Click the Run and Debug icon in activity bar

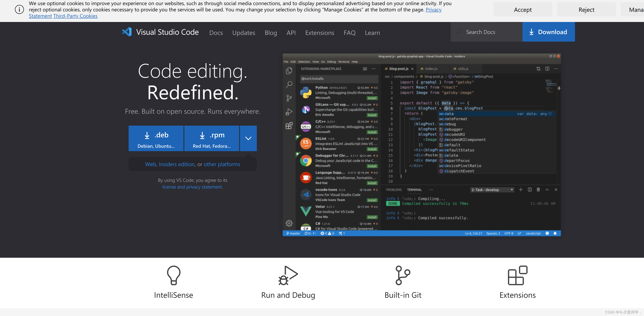click(x=289, y=112)
